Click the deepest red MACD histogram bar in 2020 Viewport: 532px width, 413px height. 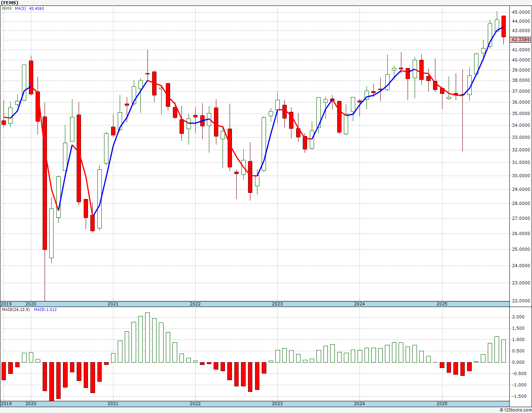52,382
